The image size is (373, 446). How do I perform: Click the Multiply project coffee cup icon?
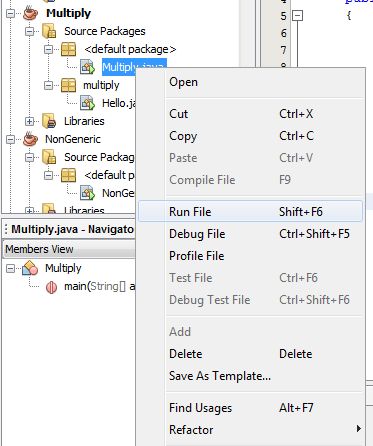click(30, 13)
